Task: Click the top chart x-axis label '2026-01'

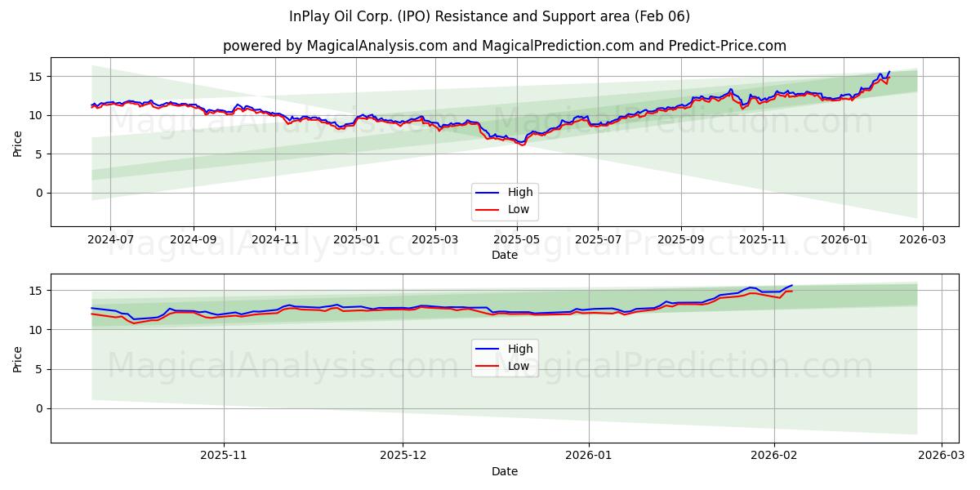Action: click(843, 240)
